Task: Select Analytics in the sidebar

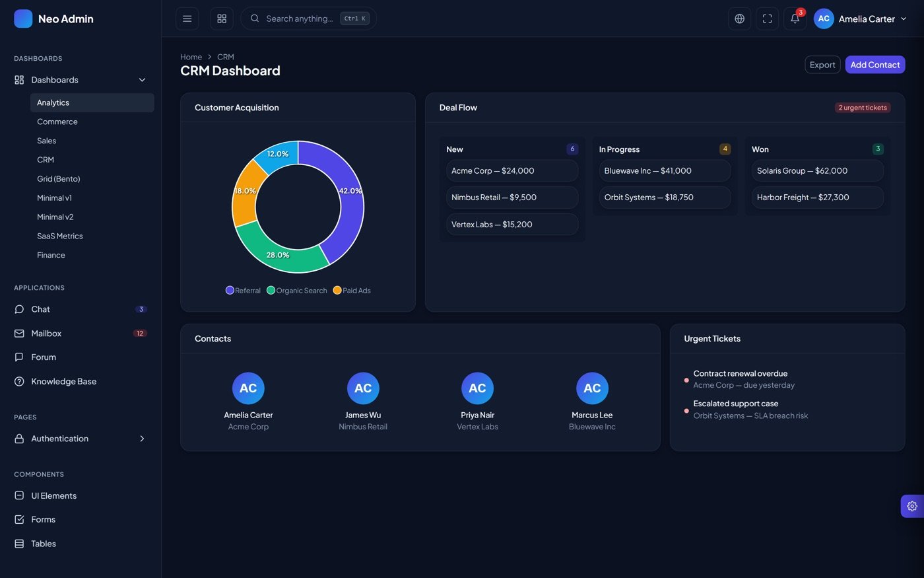Action: click(92, 102)
